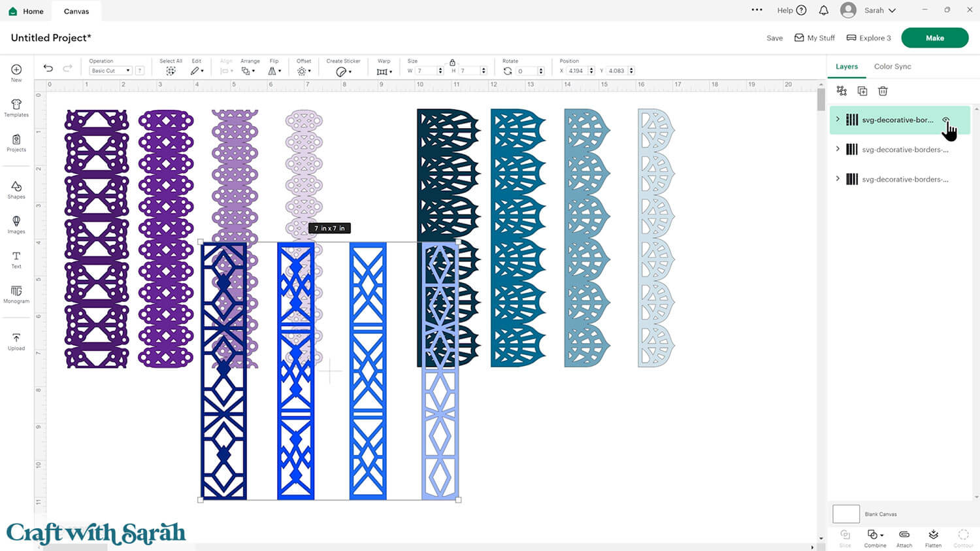
Task: Toggle the size aspect ratio lock
Action: [452, 62]
